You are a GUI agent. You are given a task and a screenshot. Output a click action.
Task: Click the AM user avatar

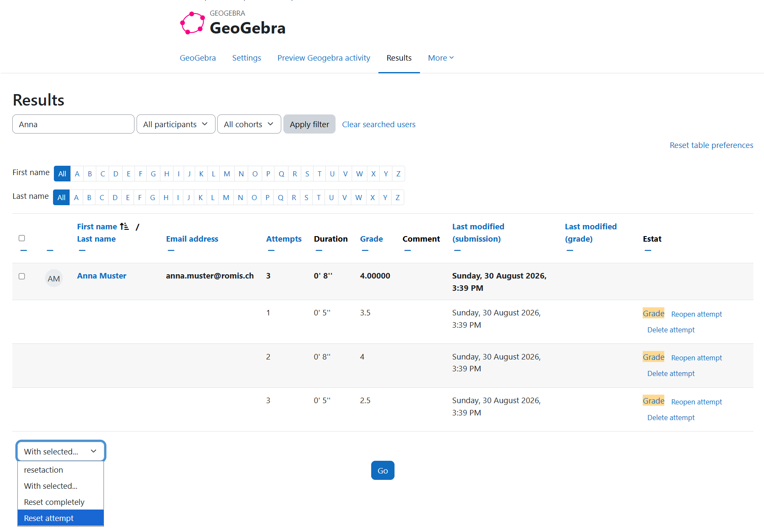pyautogui.click(x=54, y=279)
